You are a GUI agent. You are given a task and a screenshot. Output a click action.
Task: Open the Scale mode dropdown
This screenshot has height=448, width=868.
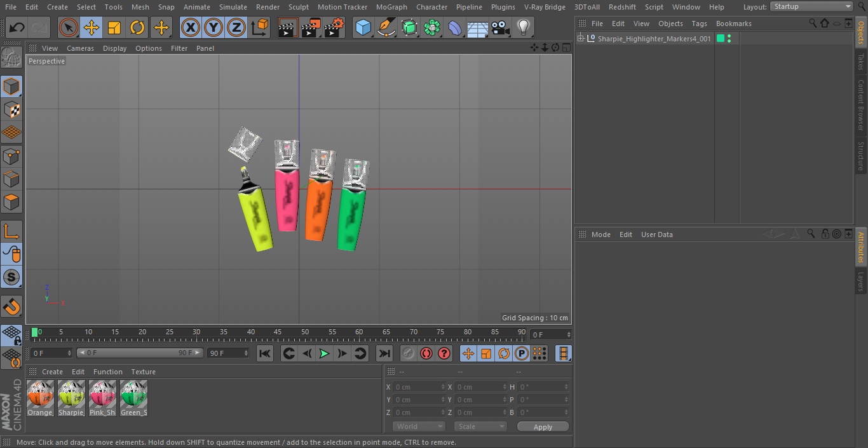pos(480,426)
